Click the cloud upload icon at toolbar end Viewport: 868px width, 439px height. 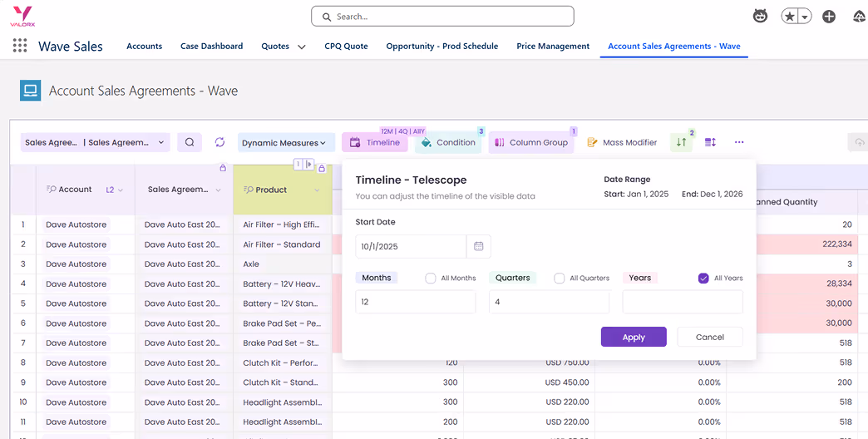[x=859, y=142]
